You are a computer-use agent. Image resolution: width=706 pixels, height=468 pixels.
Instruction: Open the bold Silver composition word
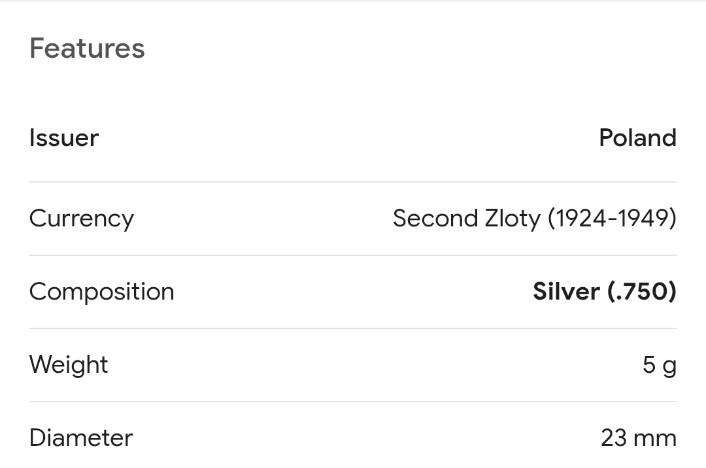point(566,291)
